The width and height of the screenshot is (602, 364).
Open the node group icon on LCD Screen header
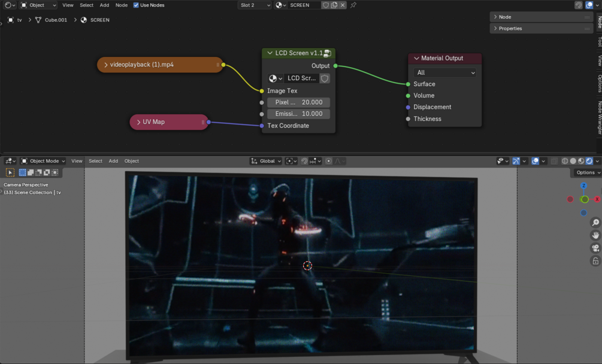pyautogui.click(x=328, y=53)
